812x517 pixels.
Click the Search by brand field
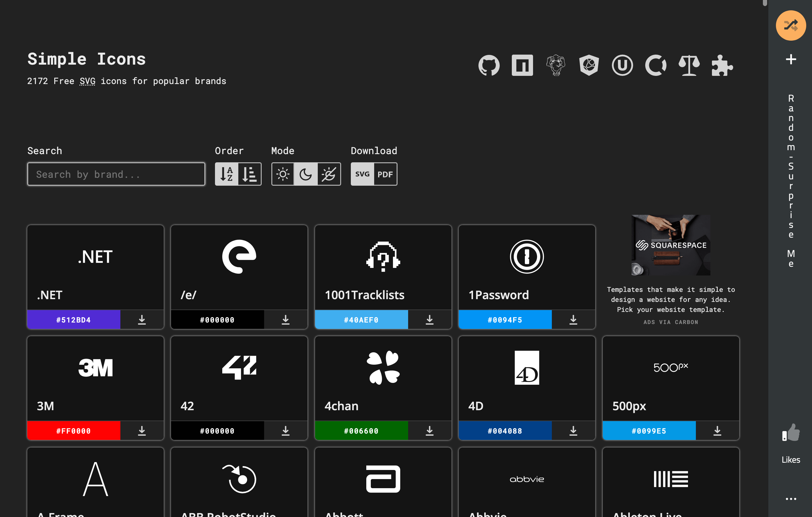(x=116, y=174)
